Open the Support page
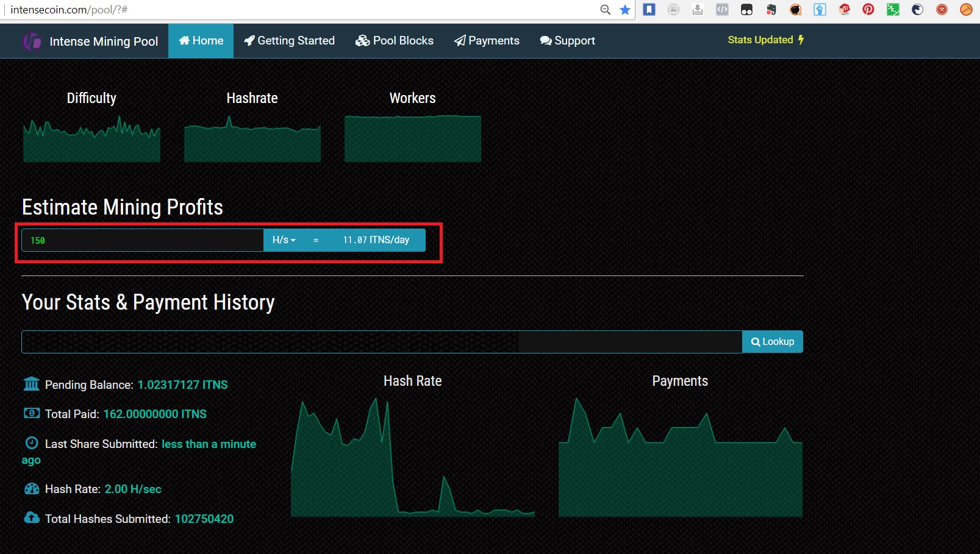 pos(567,41)
